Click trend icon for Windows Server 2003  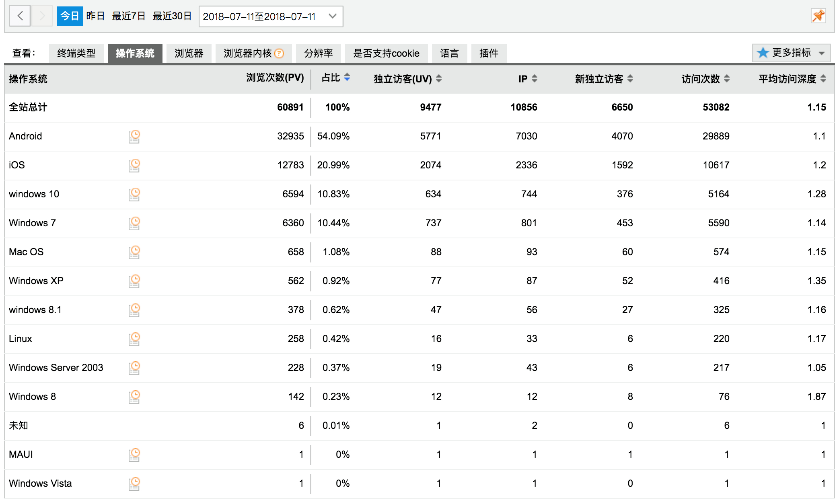tap(134, 368)
